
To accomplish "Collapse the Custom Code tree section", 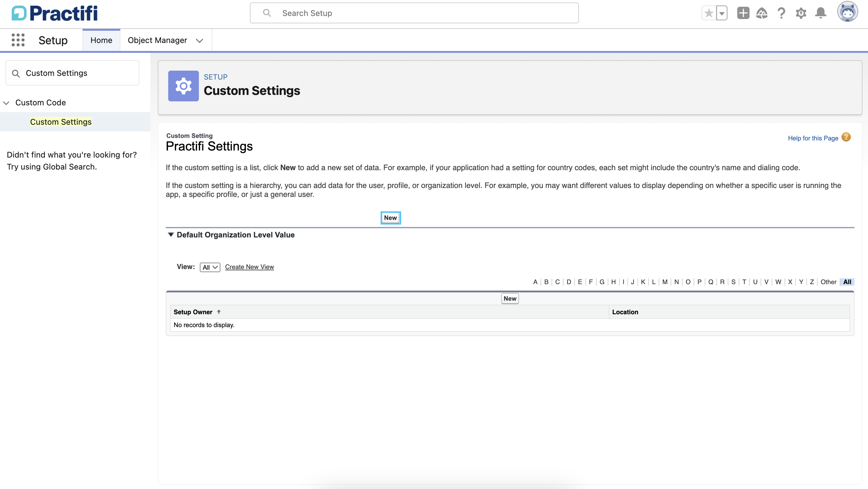I will [x=6, y=103].
